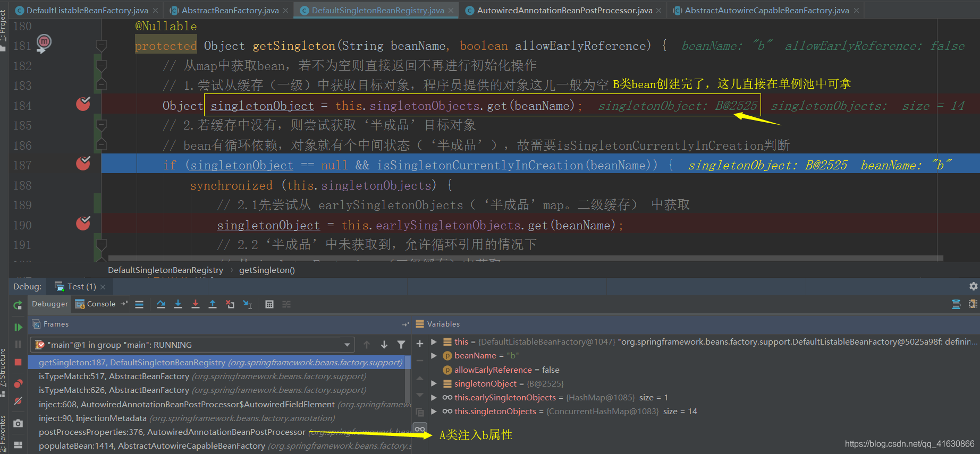This screenshot has height=454, width=980.
Task: Collapse comment fold at line 182
Action: pos(102,66)
